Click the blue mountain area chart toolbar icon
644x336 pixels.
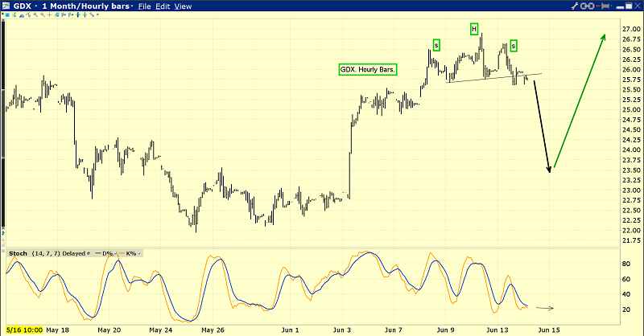22,15
